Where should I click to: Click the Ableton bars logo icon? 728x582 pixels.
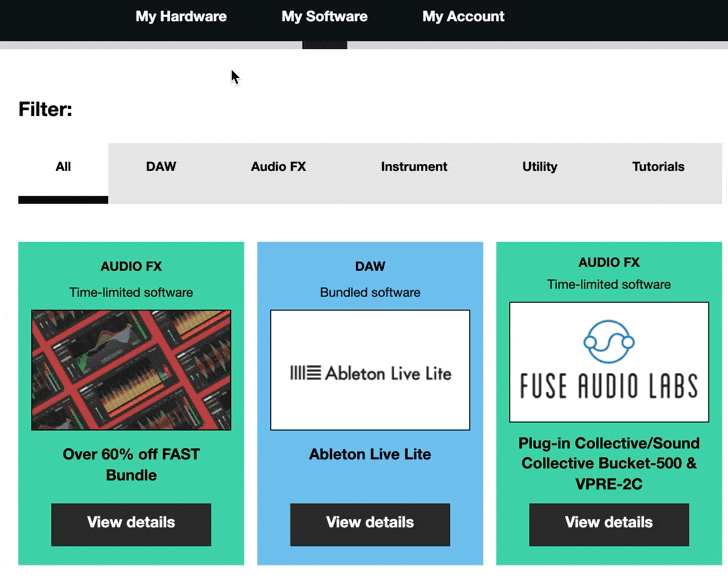306,373
